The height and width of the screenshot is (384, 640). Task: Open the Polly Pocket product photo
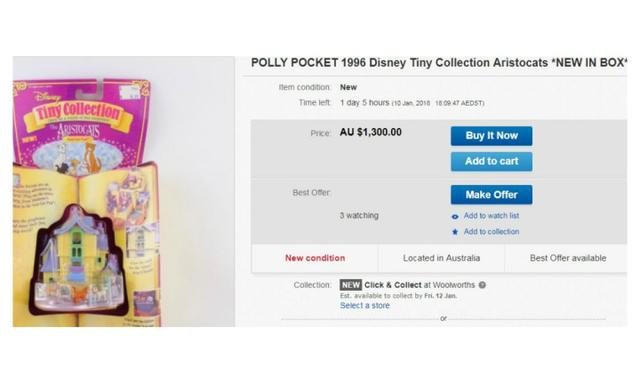124,191
